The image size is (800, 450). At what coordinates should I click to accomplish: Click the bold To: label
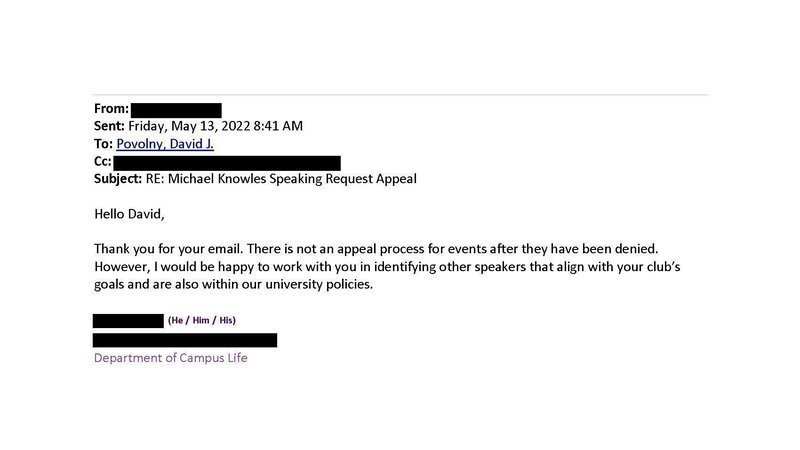click(x=103, y=144)
